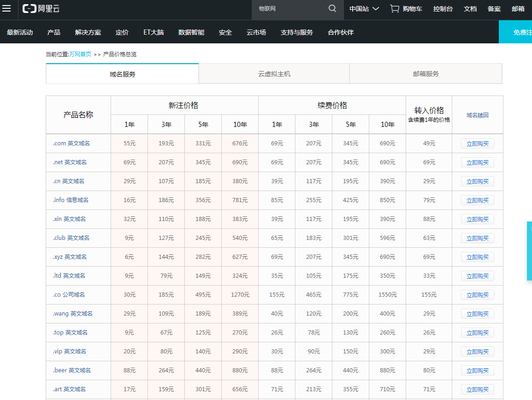Open the 支持与服务 menu
The height and width of the screenshot is (400, 532).
pyautogui.click(x=297, y=32)
